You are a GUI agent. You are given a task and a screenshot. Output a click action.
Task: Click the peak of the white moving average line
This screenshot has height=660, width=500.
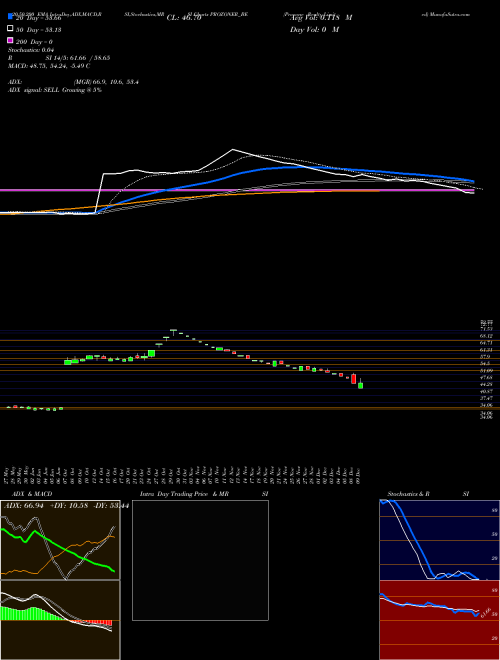click(232, 149)
